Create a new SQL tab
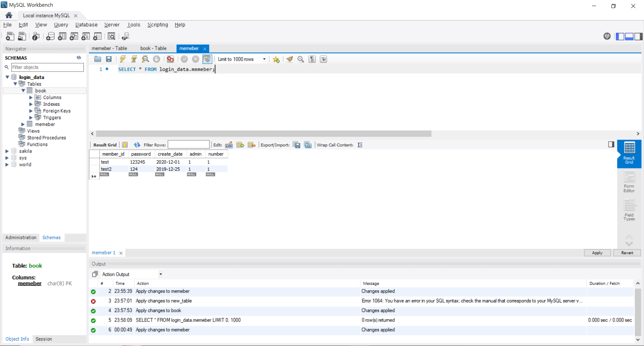Image resolution: width=644 pixels, height=346 pixels. 10,36
